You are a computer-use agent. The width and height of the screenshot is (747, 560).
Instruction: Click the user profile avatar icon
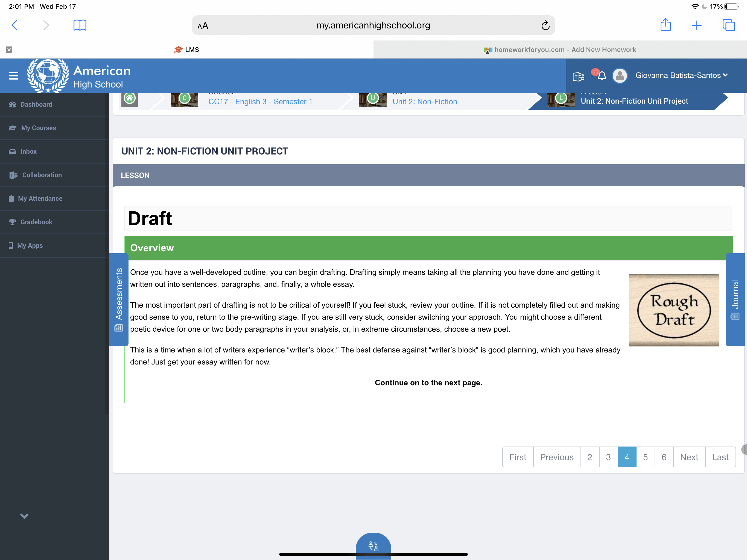coord(620,76)
